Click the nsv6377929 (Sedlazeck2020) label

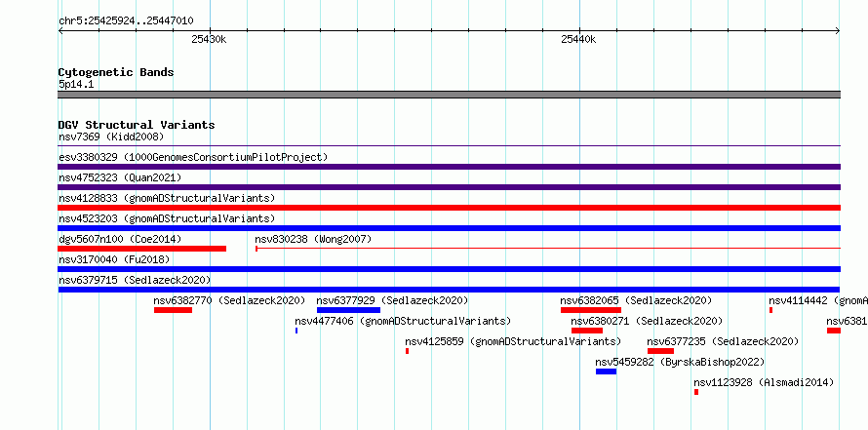click(392, 300)
